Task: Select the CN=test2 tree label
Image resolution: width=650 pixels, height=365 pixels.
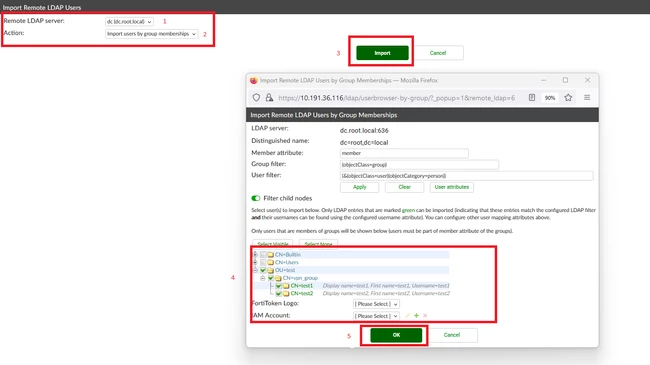Action: pyautogui.click(x=302, y=294)
